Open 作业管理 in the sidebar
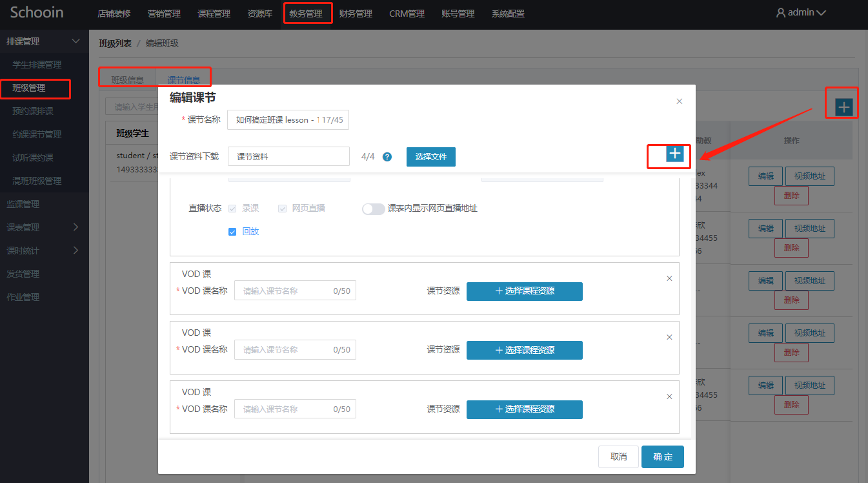The width and height of the screenshot is (868, 483). (x=23, y=297)
